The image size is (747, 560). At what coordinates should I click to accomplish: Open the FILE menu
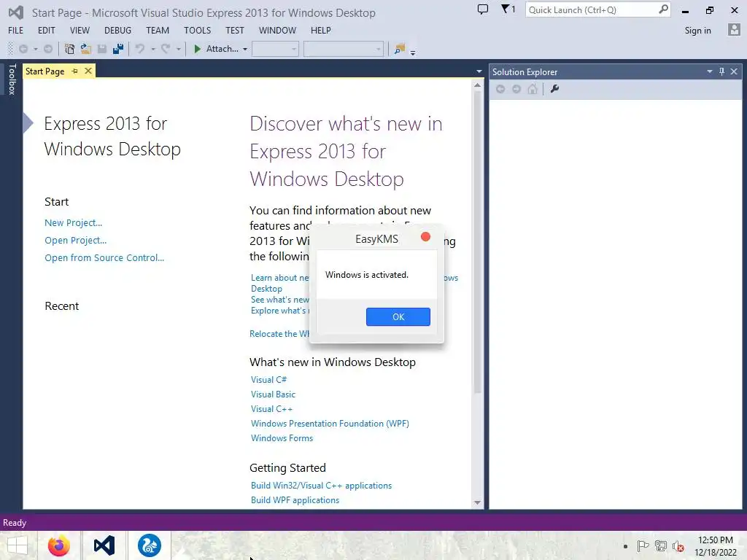[x=16, y=30]
